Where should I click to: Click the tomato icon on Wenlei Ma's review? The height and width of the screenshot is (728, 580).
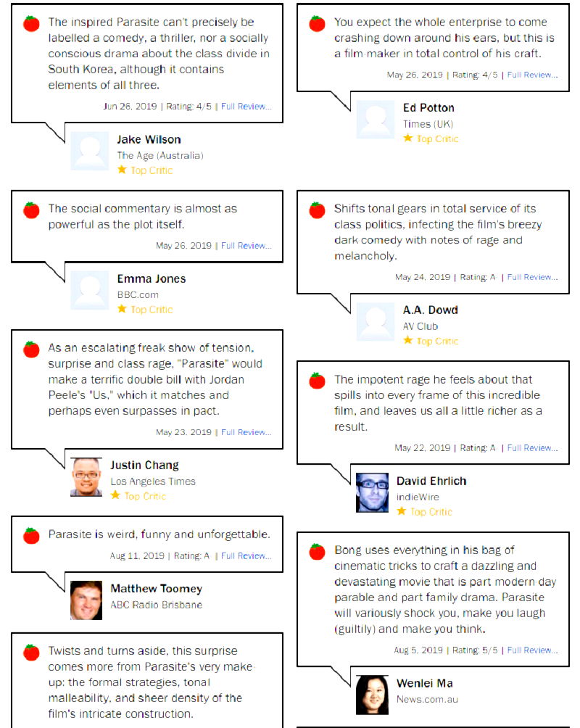click(317, 552)
